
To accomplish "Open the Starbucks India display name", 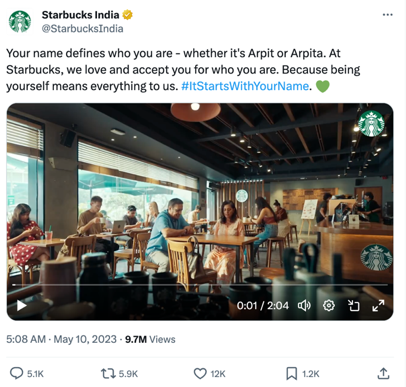I will (80, 15).
